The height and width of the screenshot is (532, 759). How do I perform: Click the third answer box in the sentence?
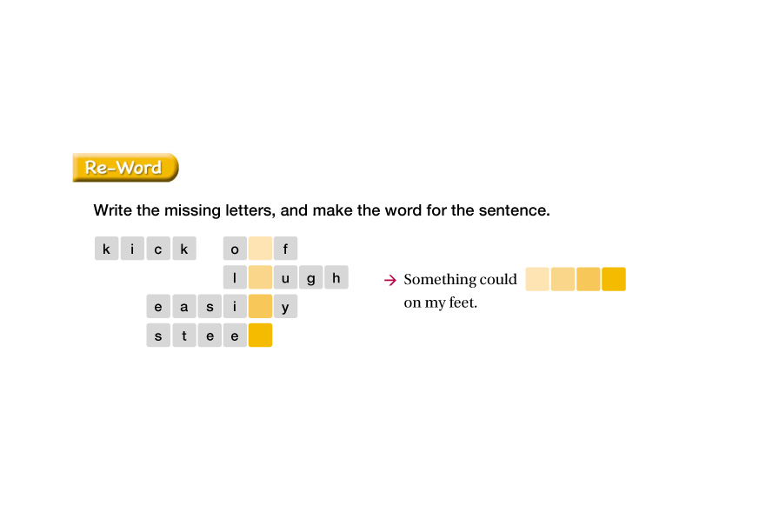point(589,279)
